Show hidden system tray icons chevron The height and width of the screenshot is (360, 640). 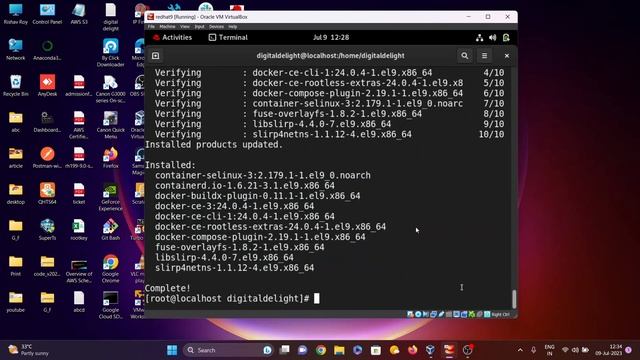point(520,350)
